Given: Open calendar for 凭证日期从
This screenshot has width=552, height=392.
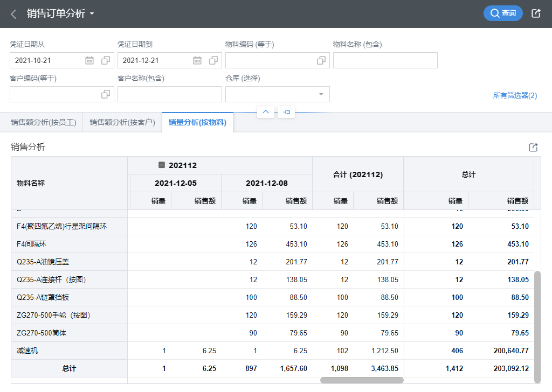Looking at the screenshot, I should click(89, 60).
